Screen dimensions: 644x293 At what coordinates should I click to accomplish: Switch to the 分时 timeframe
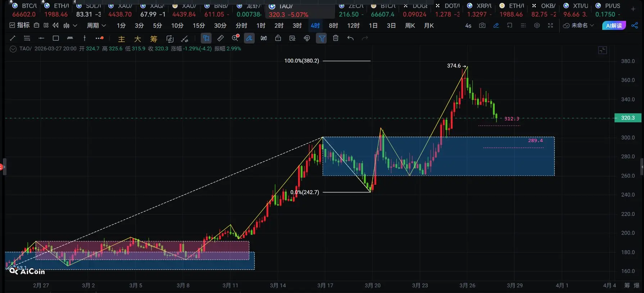pos(241,26)
